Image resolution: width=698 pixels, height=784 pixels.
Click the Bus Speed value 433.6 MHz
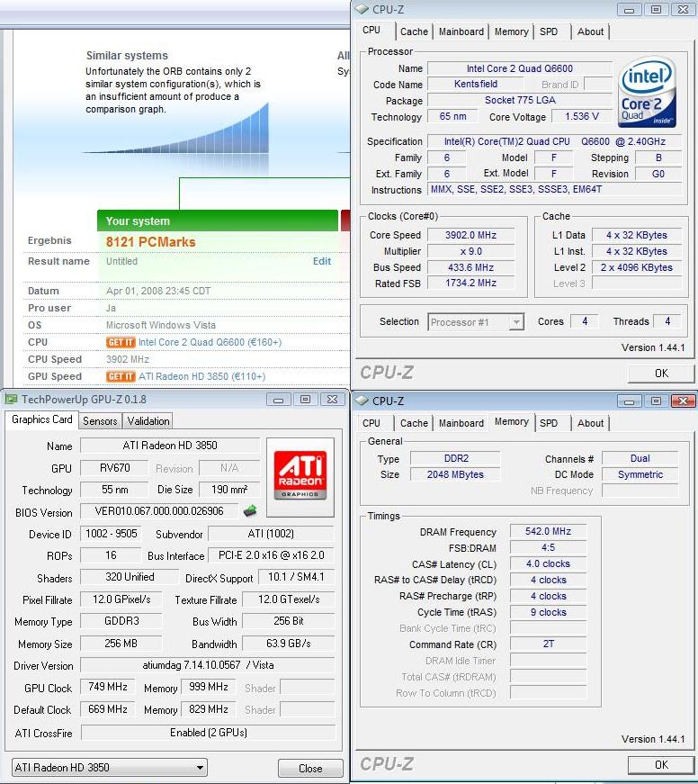coord(470,267)
